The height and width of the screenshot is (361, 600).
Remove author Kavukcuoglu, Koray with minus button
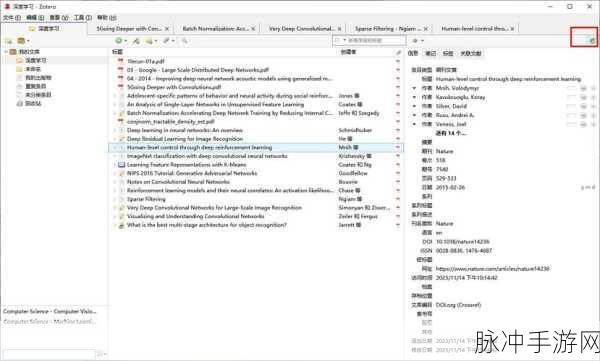point(583,97)
